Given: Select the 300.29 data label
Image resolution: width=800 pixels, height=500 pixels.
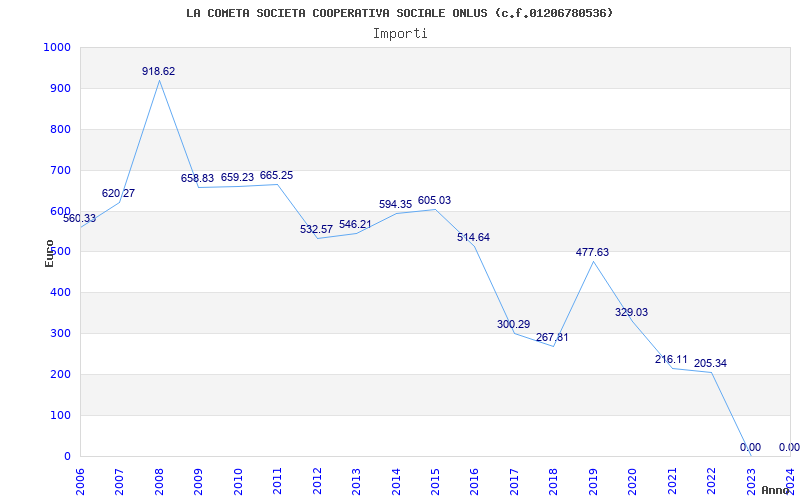Looking at the screenshot, I should 514,324.
